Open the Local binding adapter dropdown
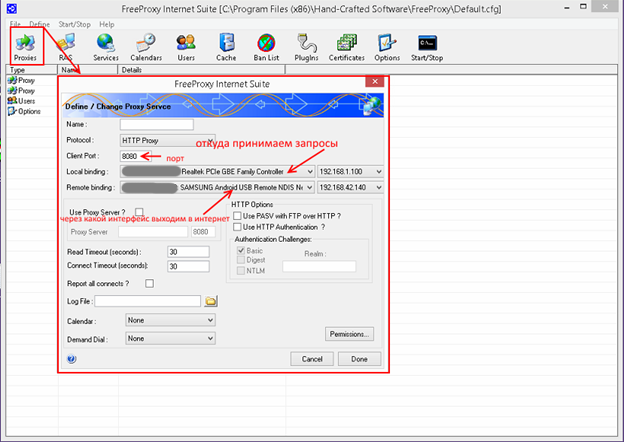The width and height of the screenshot is (624, 442). pos(217,172)
